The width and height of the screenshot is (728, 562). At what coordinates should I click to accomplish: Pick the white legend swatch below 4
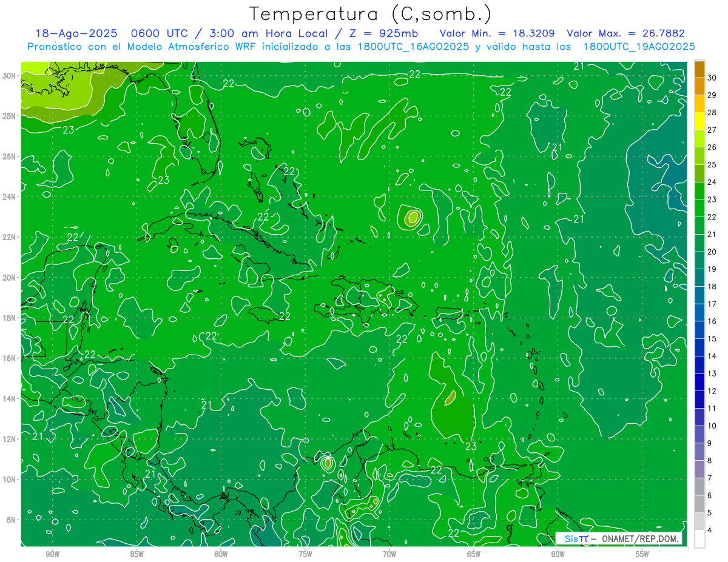699,540
